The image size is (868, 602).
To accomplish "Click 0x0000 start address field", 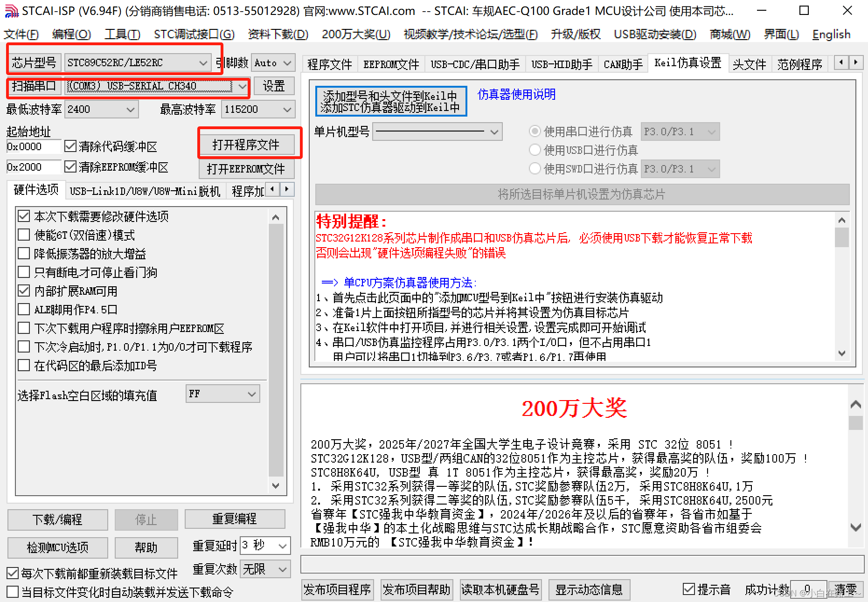I will 34,146.
